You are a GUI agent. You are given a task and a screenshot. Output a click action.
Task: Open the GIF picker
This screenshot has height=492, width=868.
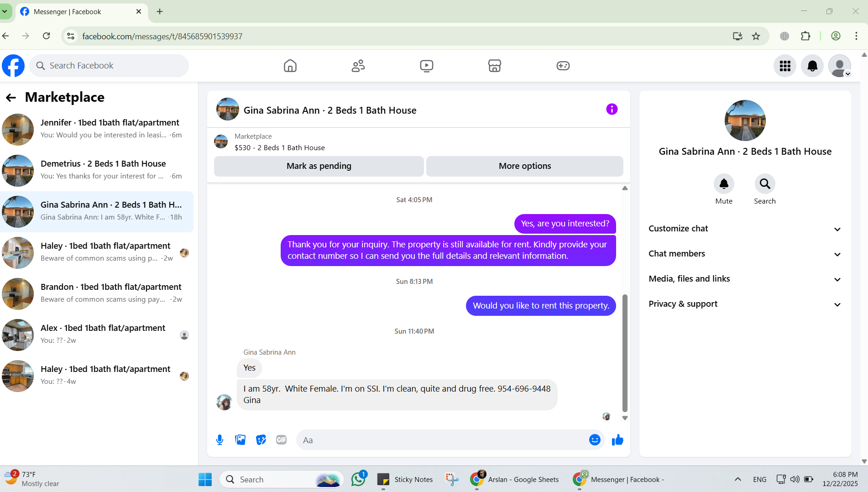(x=282, y=440)
